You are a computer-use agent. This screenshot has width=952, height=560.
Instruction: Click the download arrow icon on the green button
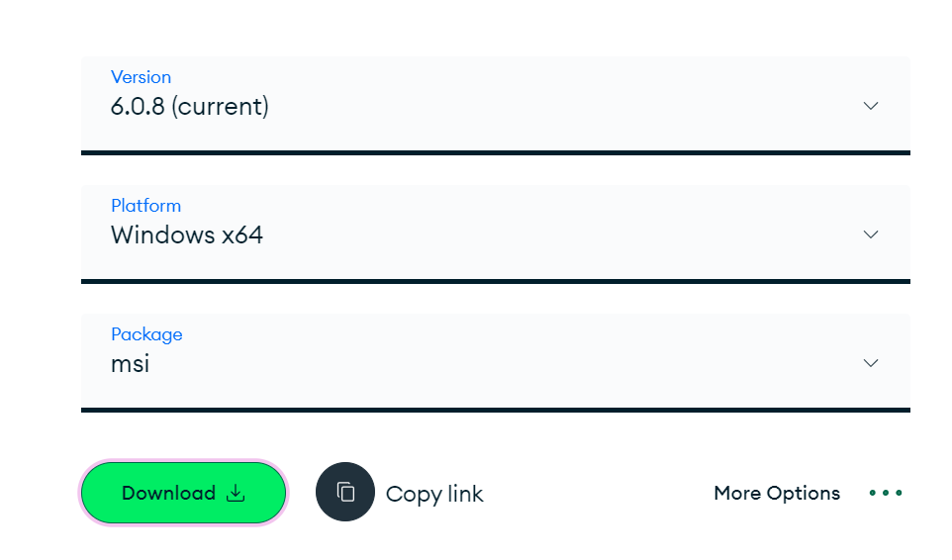coord(236,493)
